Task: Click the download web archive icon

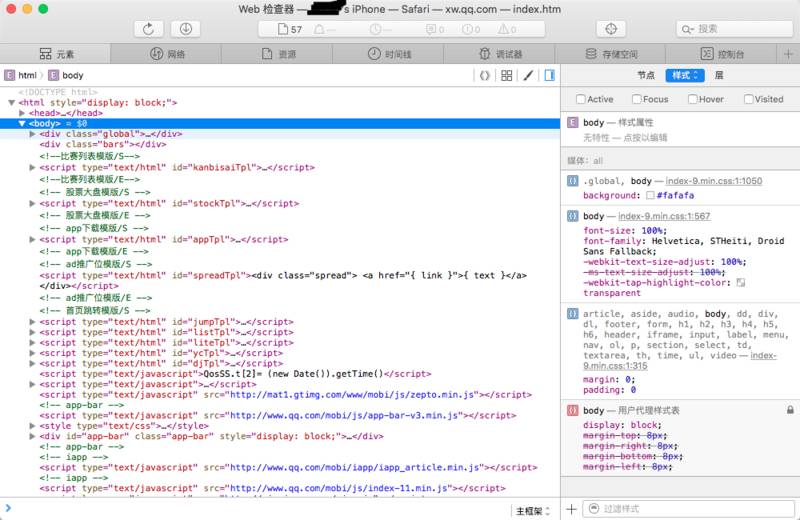Action: click(x=186, y=29)
